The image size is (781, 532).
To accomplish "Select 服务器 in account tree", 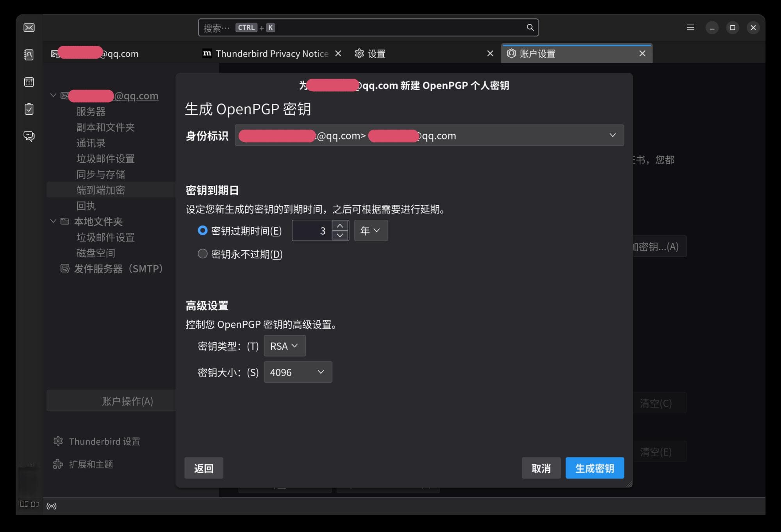I will click(91, 112).
